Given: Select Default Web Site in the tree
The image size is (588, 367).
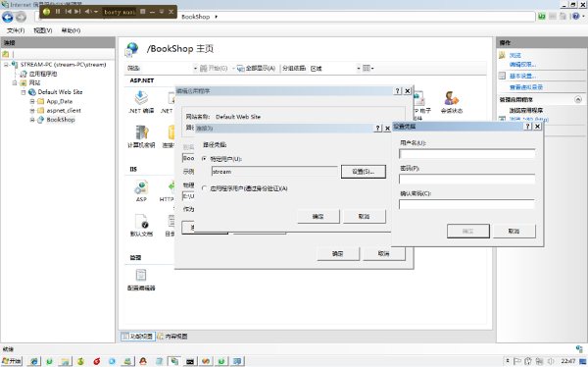Looking at the screenshot, I should [60, 92].
